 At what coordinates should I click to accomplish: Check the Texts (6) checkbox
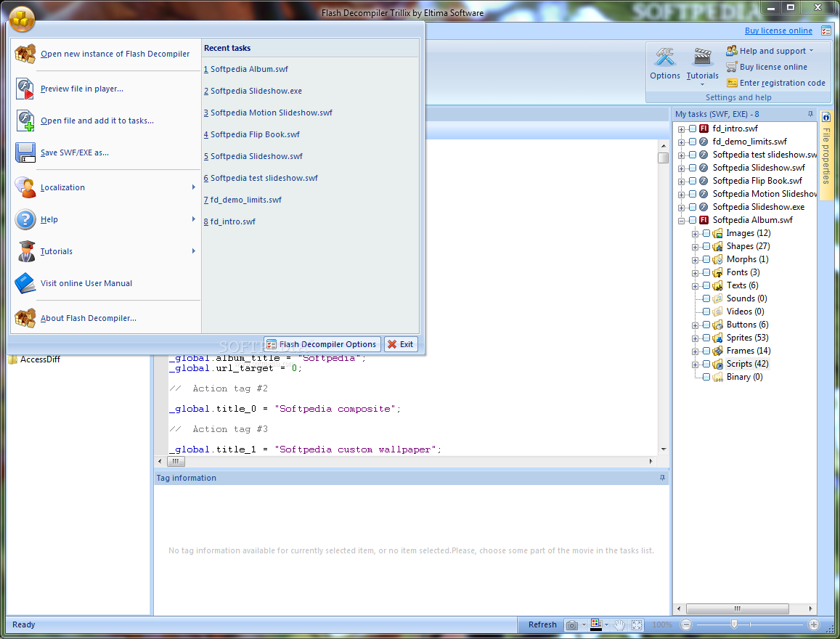point(706,285)
